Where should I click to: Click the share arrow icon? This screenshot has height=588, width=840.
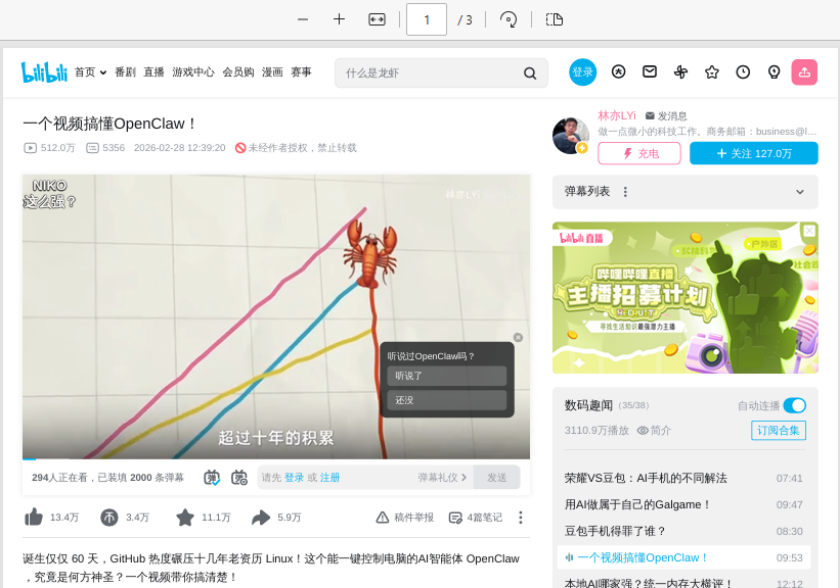(x=261, y=517)
